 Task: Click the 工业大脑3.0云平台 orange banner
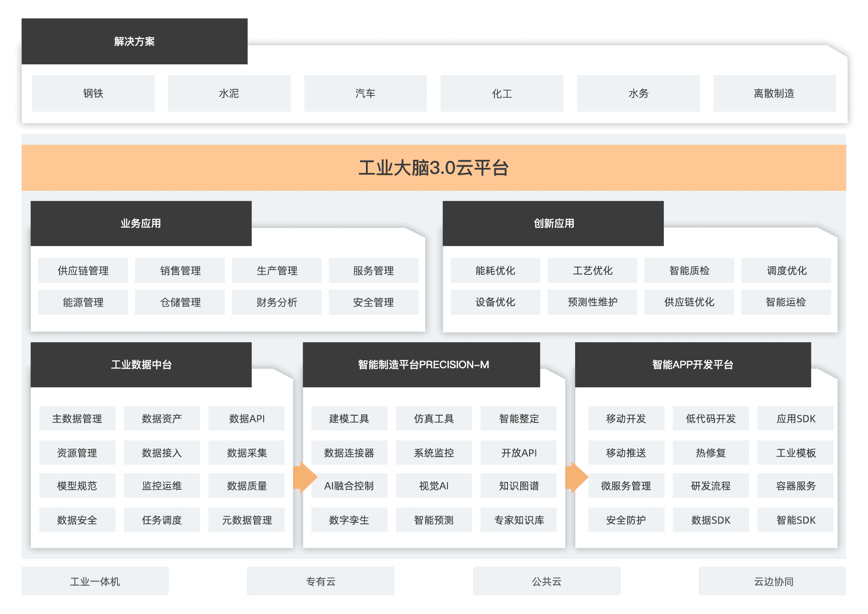[434, 168]
